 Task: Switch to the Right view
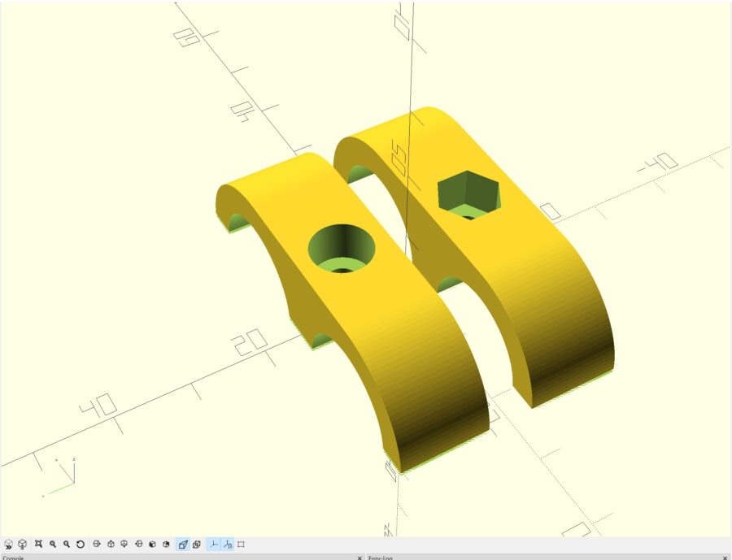pos(97,545)
